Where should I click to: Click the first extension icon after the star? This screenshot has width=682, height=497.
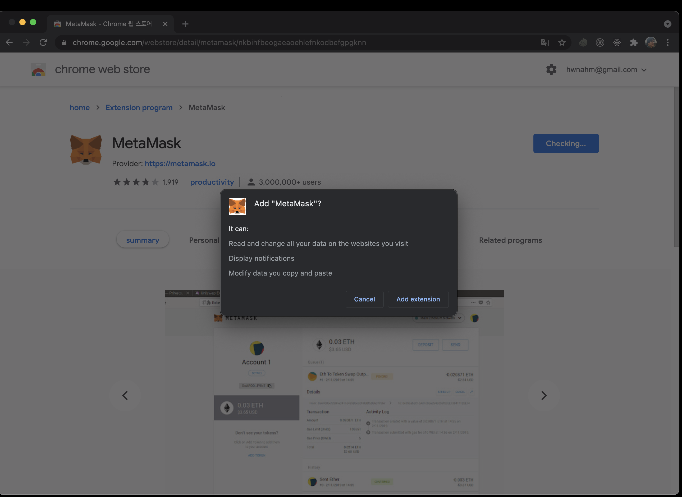click(x=583, y=43)
